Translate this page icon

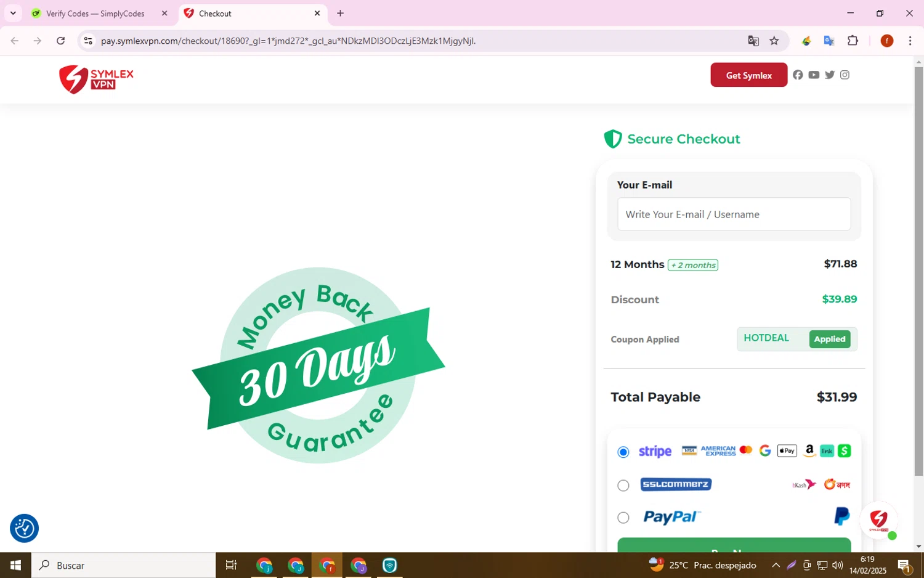coord(753,41)
